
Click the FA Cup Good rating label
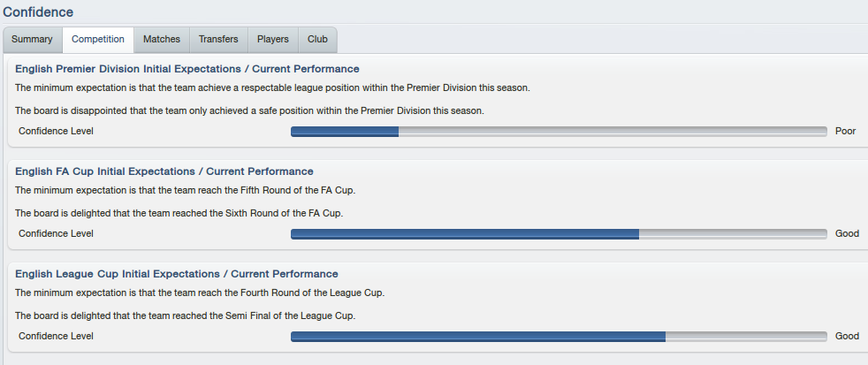click(x=847, y=233)
